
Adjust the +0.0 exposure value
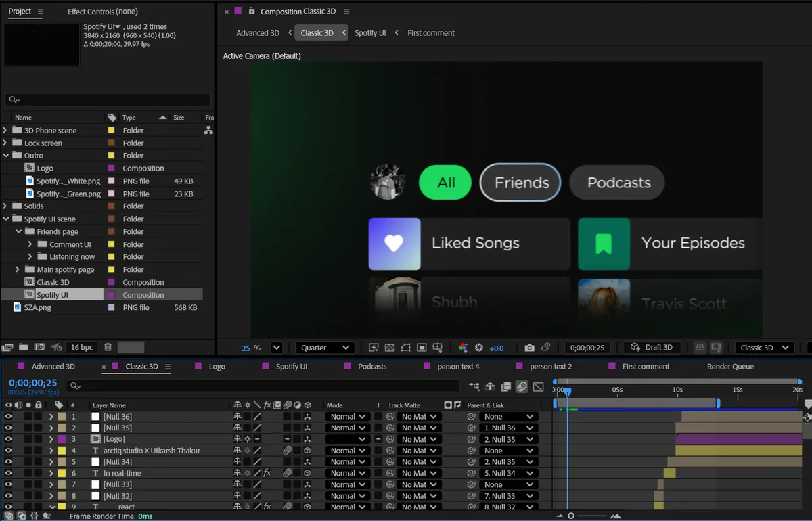point(497,348)
